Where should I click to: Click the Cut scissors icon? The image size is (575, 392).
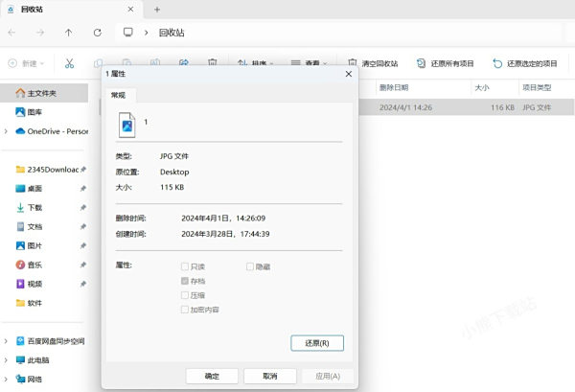point(69,63)
